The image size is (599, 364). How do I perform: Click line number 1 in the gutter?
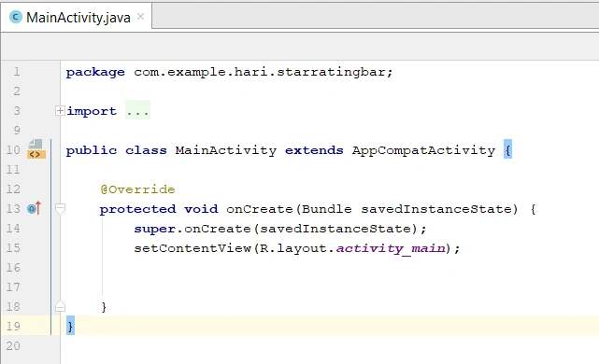point(17,71)
